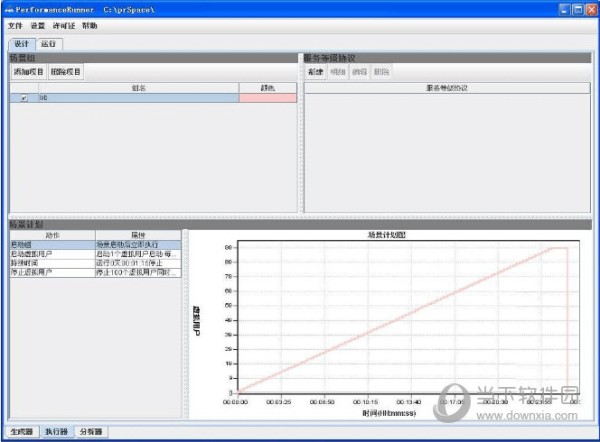Switch to the 生成器 bottom tab
Image resolution: width=600 pixels, height=442 pixels.
click(19, 432)
